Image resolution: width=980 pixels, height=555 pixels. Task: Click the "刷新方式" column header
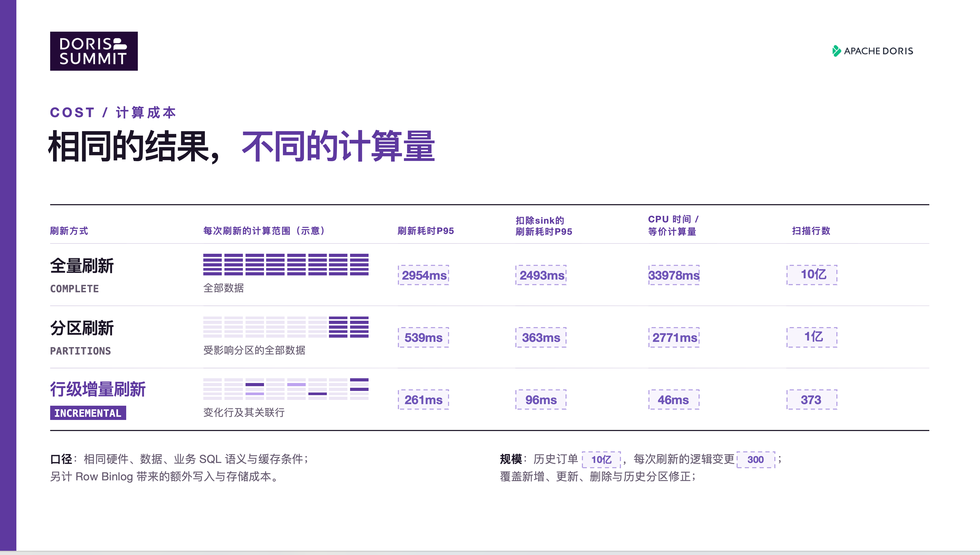69,231
